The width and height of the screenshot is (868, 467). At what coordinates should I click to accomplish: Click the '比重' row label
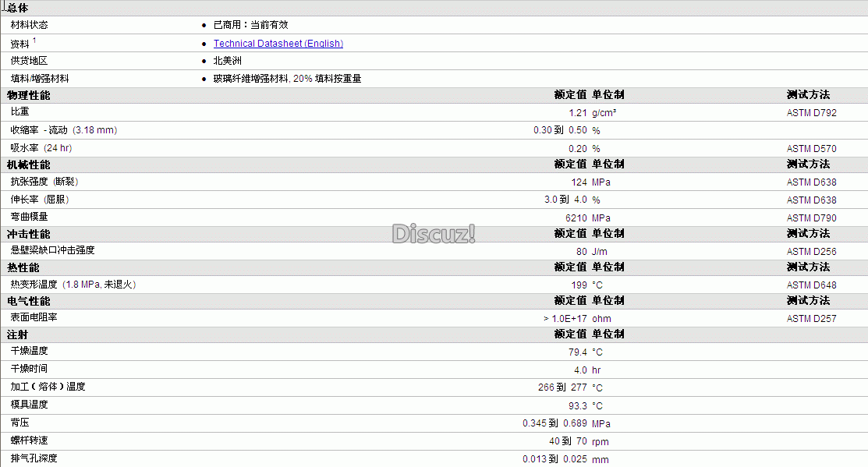20,111
